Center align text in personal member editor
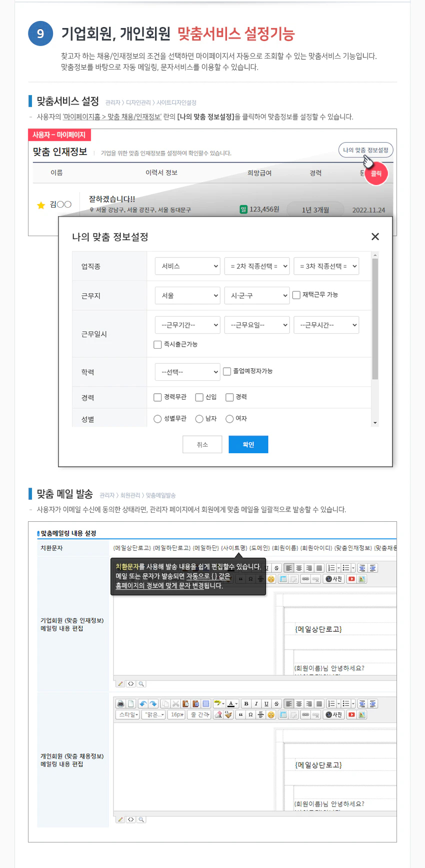Viewport: 425px width, 868px height. 299,703
